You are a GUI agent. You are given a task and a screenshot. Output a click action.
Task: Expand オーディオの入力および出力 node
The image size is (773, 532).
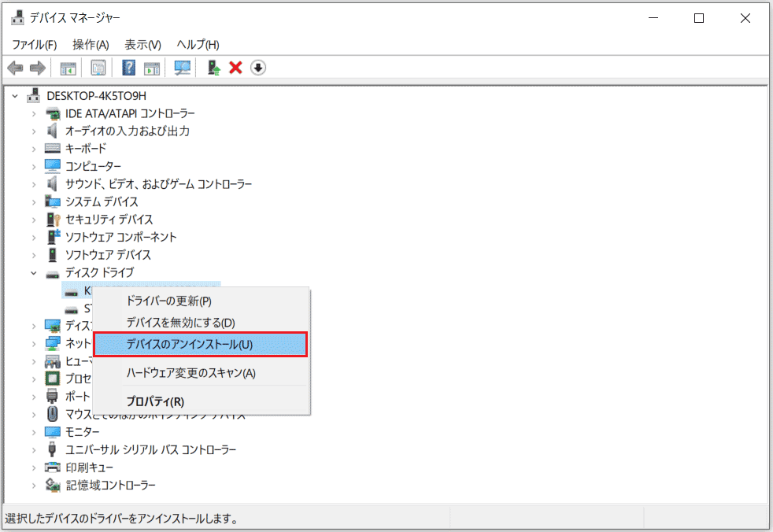point(34,131)
